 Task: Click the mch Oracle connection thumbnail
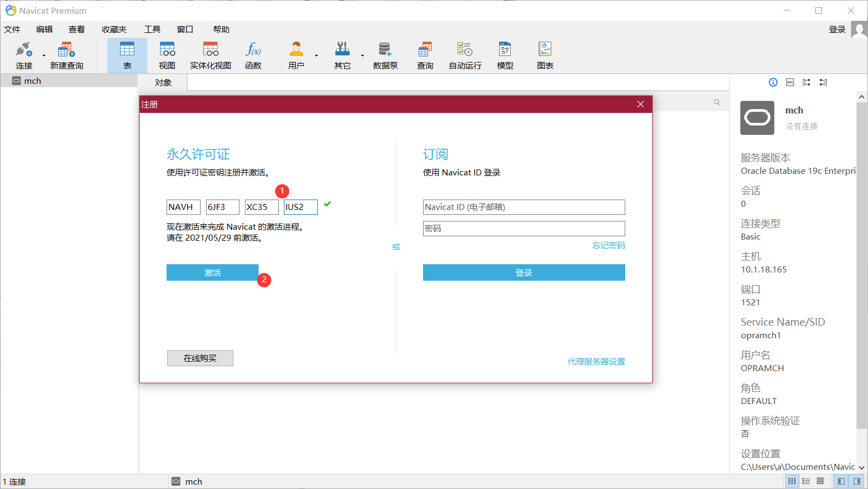tap(757, 118)
